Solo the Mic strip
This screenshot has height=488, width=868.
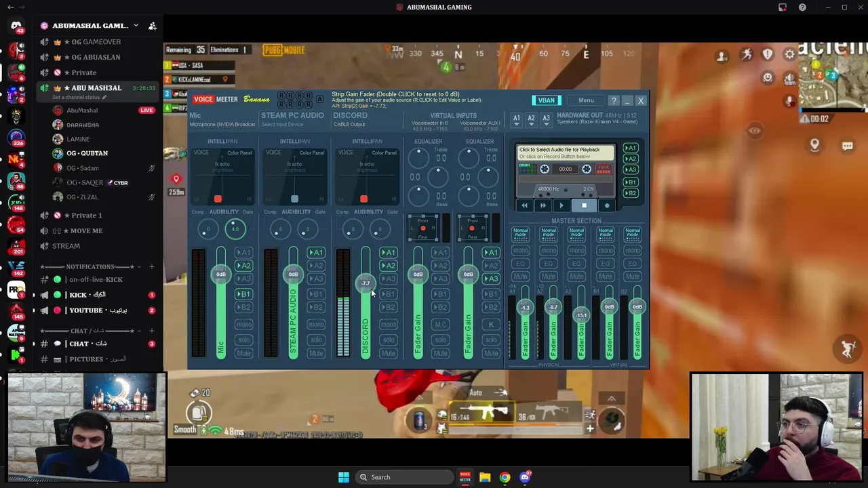(243, 340)
